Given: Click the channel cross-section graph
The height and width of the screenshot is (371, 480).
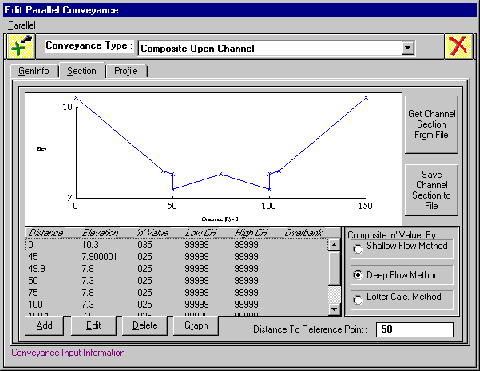Looking at the screenshot, I should click(213, 159).
